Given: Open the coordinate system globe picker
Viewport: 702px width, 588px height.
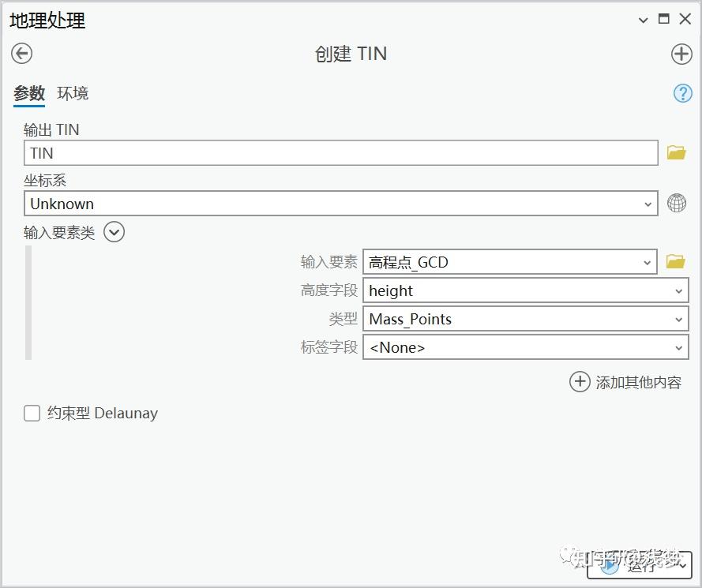Looking at the screenshot, I should click(x=677, y=203).
